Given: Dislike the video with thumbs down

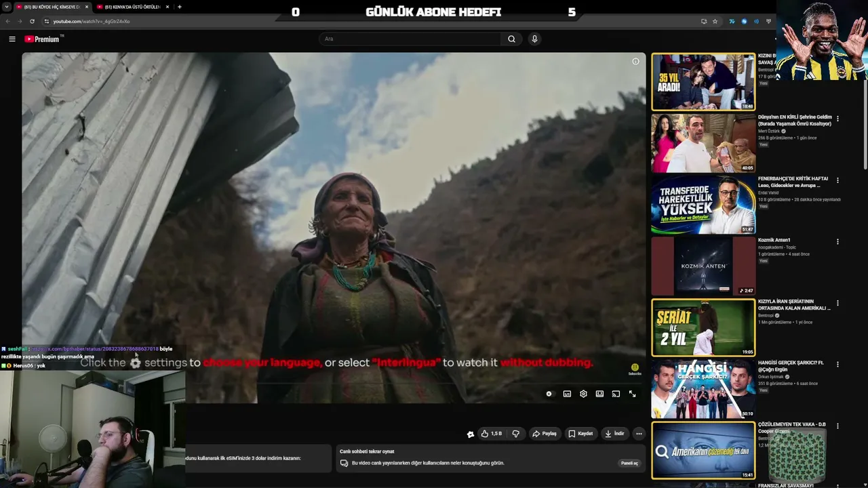Looking at the screenshot, I should click(515, 434).
